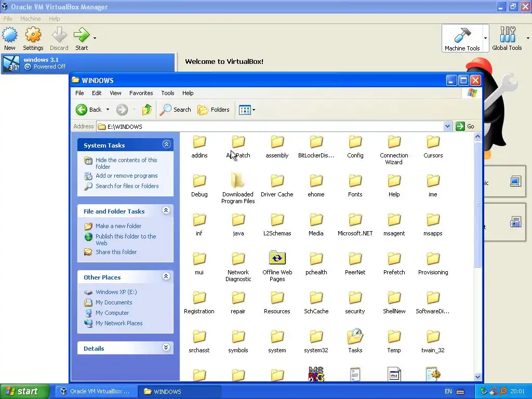Open Global Tools in VirtualBox

[x=507, y=38]
